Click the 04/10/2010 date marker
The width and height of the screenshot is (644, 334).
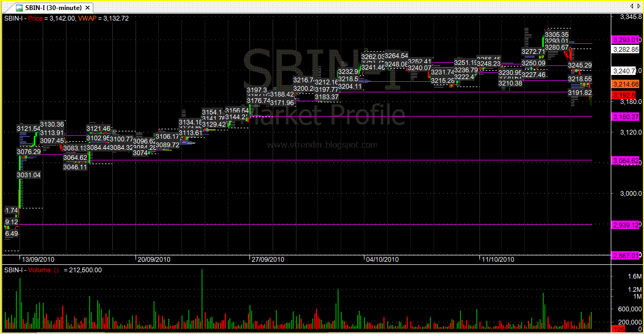tap(382, 259)
